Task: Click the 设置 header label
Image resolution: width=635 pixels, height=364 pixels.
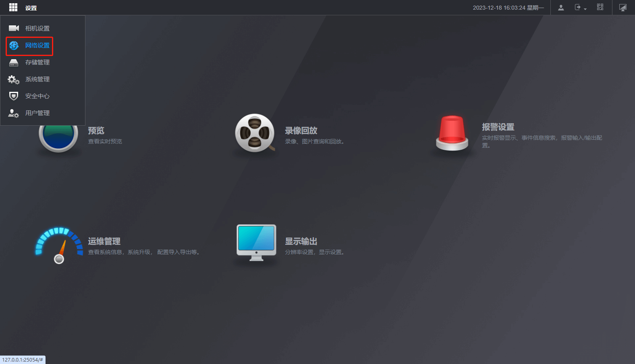Action: click(x=31, y=8)
